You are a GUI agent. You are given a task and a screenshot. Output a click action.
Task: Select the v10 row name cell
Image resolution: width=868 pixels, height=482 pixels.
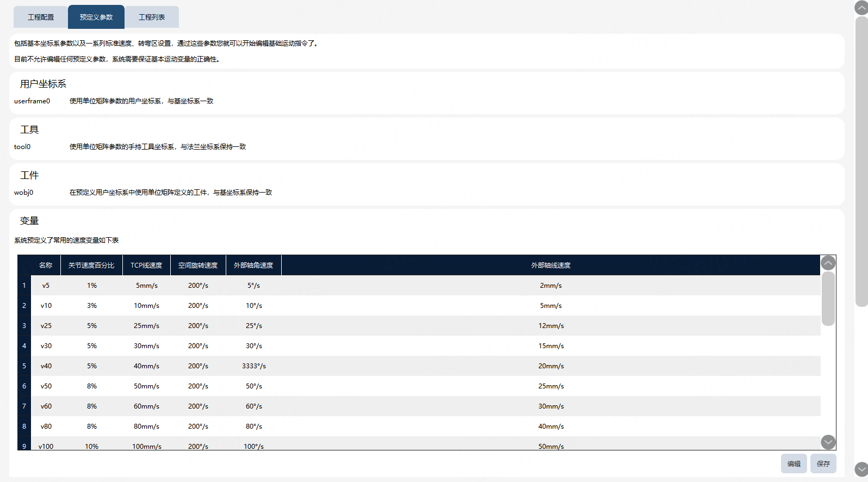(46, 306)
